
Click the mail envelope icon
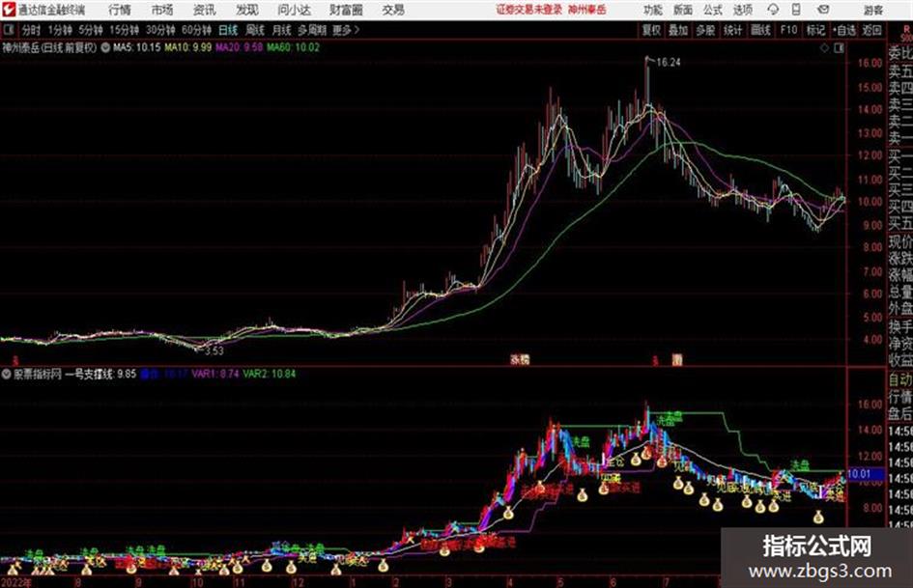823,10
